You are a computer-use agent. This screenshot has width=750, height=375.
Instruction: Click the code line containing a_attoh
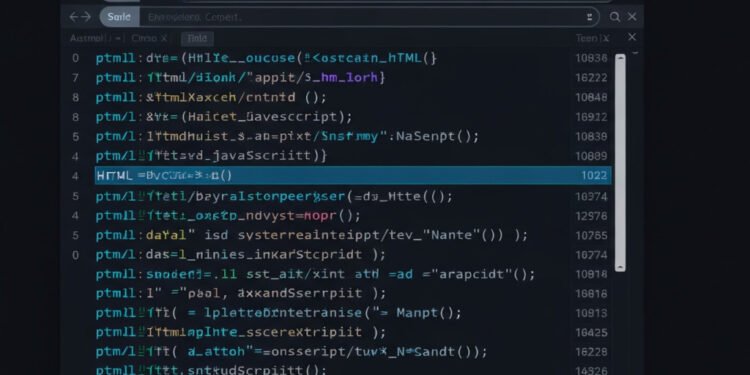point(291,352)
